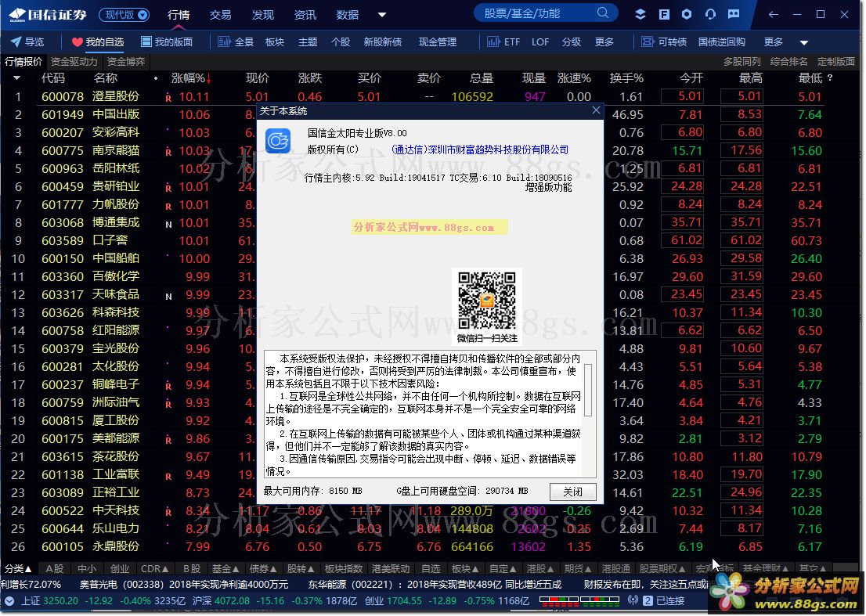Expand the 分类▲ bottom category menu
This screenshot has width=866, height=616.
18,568
